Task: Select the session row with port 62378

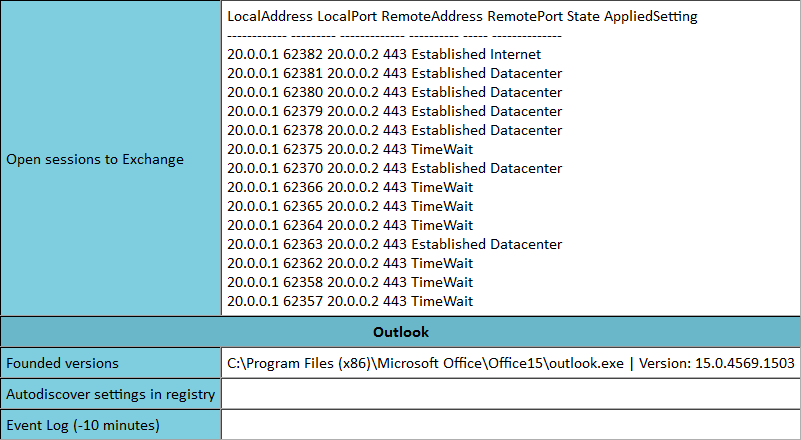Action: [x=394, y=130]
